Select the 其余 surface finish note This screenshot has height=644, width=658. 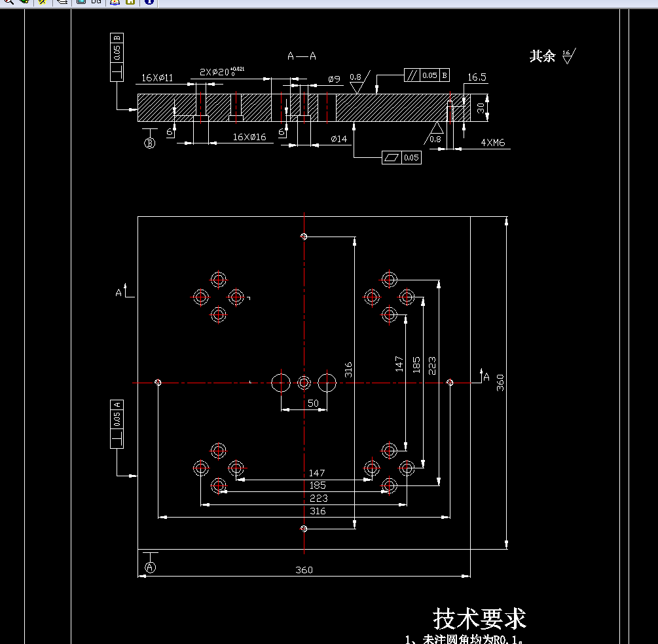[x=542, y=56]
